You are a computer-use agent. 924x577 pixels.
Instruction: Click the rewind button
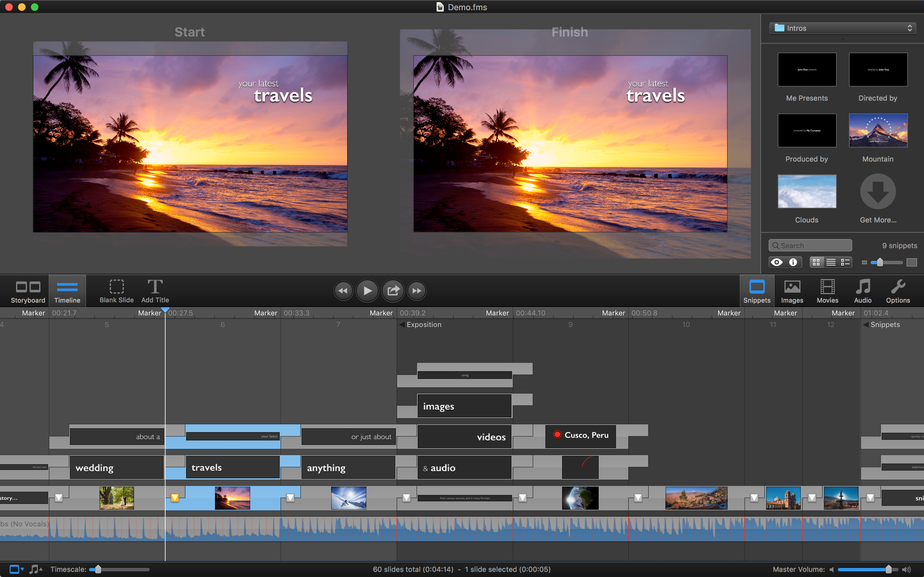[x=343, y=291]
